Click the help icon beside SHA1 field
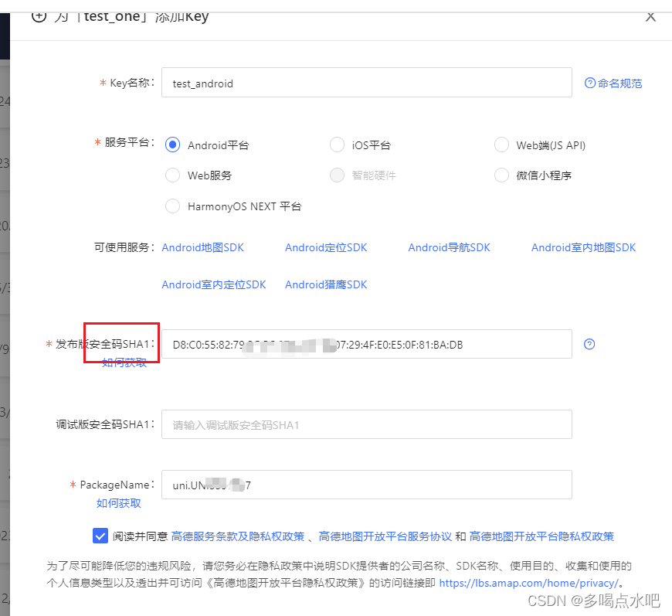 pyautogui.click(x=589, y=344)
